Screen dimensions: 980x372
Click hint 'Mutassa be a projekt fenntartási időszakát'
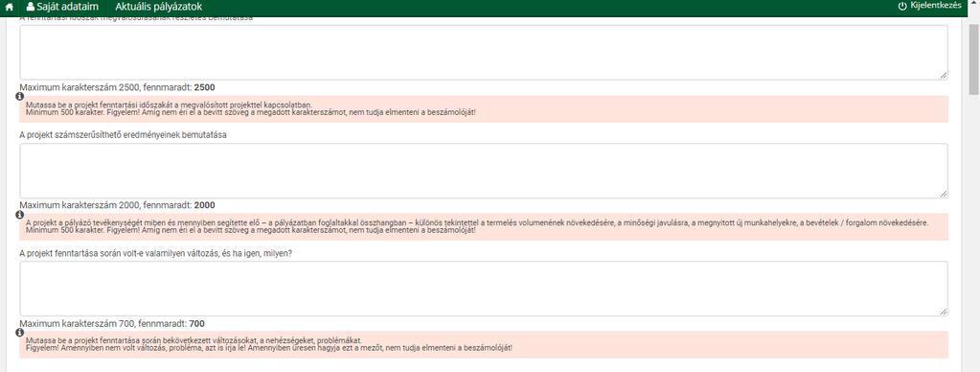(x=169, y=105)
